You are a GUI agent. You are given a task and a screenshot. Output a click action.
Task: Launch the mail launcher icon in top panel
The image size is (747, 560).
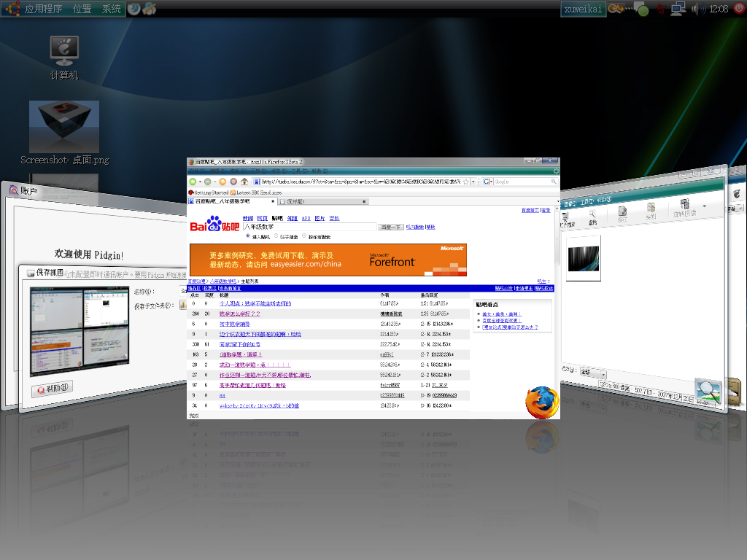point(149,9)
